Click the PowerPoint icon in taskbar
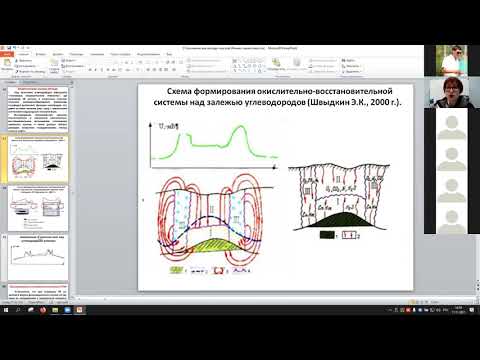Screen dimensions: 480x360 point(79,310)
